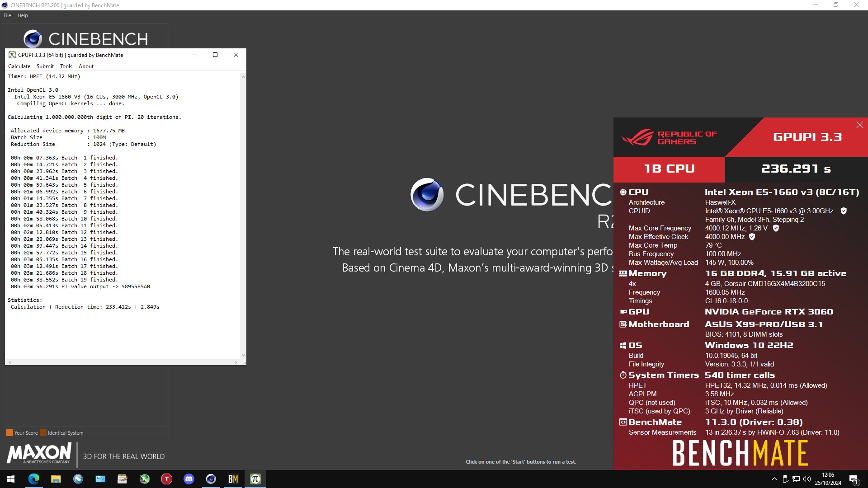Viewport: 868px width, 488px height.
Task: Open Discord from the taskbar
Action: pyautogui.click(x=189, y=479)
